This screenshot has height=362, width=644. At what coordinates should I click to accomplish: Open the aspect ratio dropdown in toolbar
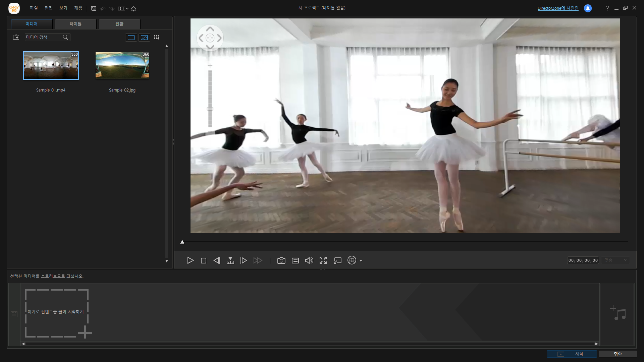pos(123,9)
